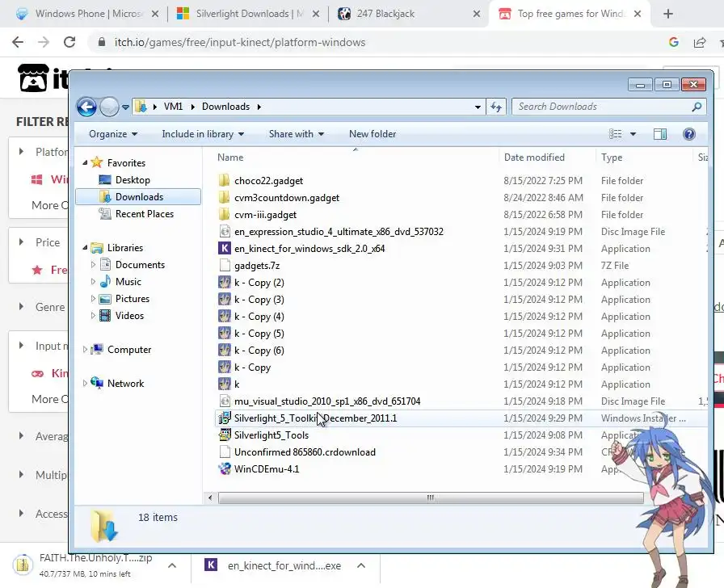Sort by the Type column header
724x588 pixels.
tap(612, 157)
